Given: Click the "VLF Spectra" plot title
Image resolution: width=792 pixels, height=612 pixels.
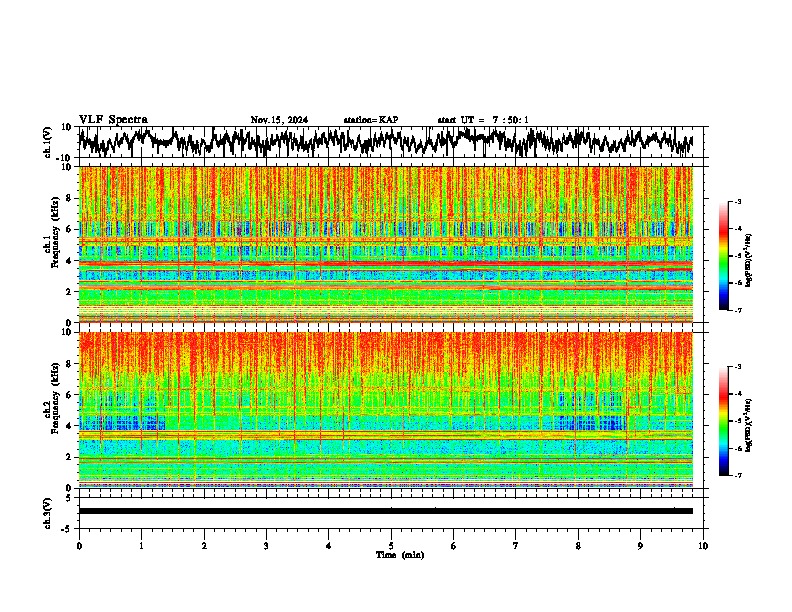Looking at the screenshot, I should tap(113, 120).
